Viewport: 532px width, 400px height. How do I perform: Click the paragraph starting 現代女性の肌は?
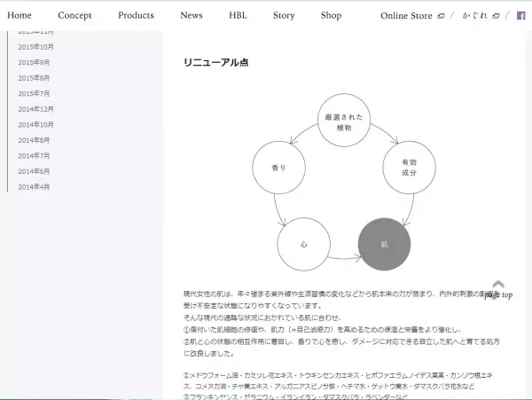click(341, 324)
